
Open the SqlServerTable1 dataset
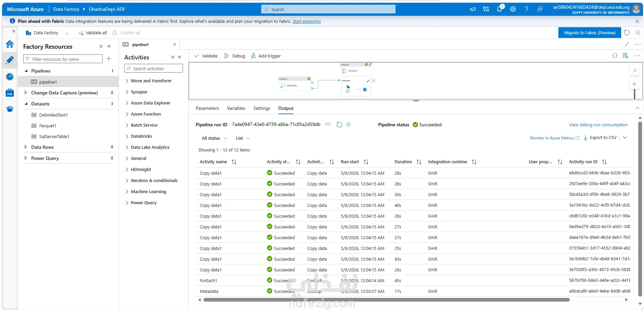click(x=54, y=136)
